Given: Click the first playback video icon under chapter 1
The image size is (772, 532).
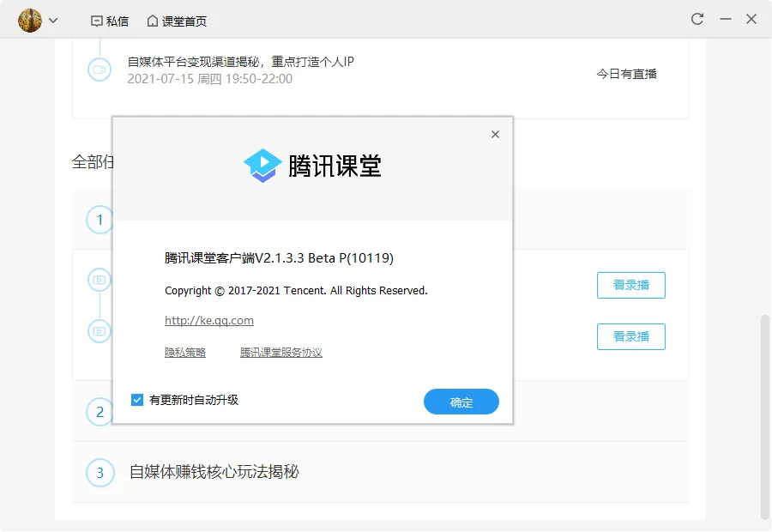Looking at the screenshot, I should tap(100, 280).
